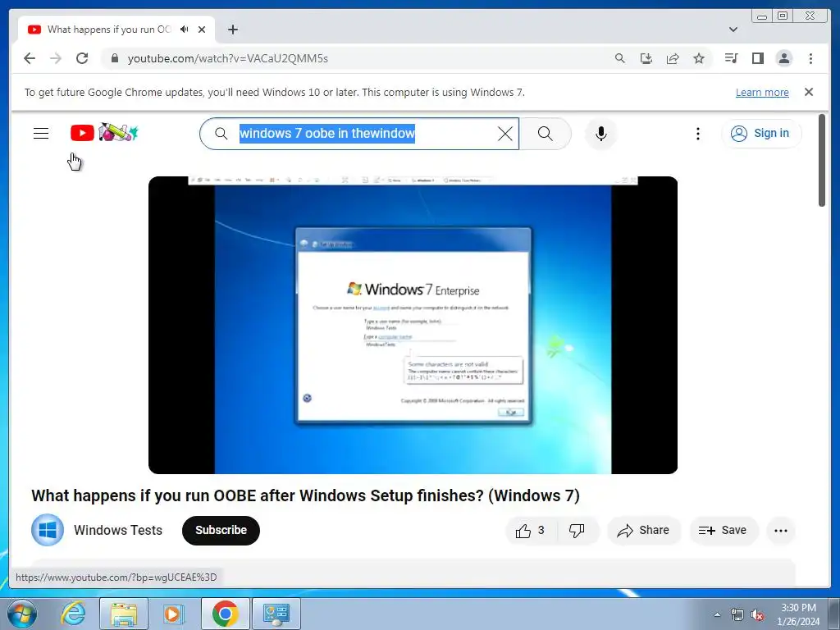Switch to Chrome on the taskbar
Screen dimensions: 840x630
(x=225, y=614)
